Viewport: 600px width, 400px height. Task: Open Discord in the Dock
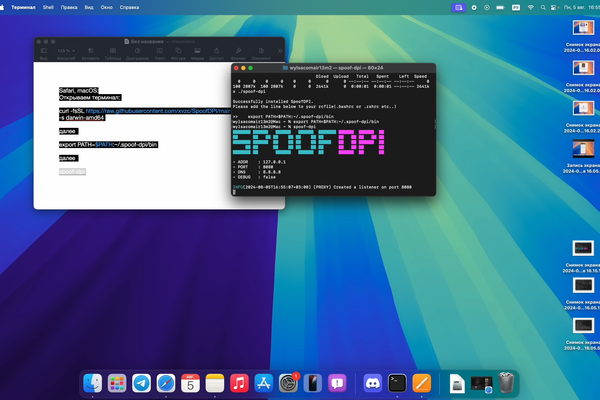pos(373,383)
